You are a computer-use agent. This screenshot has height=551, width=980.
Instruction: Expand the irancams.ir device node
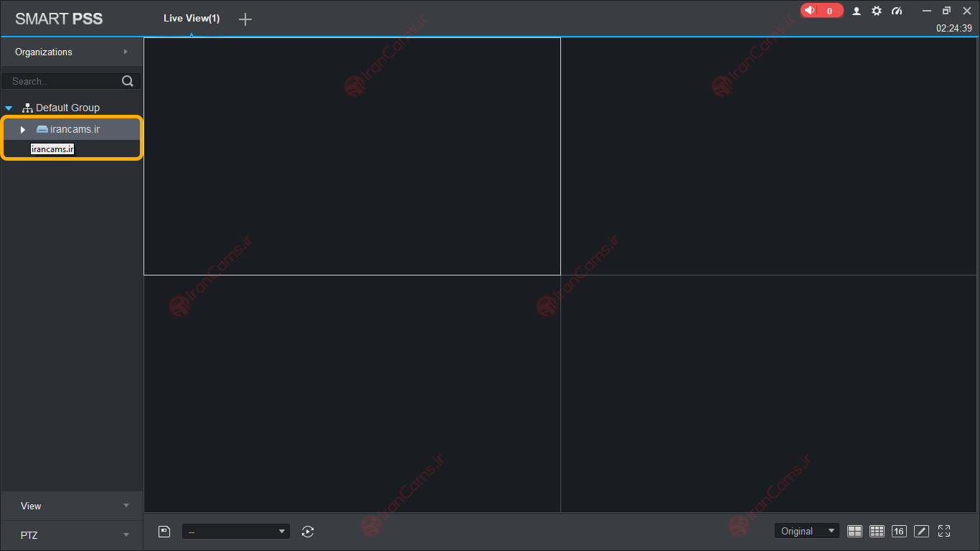point(23,130)
